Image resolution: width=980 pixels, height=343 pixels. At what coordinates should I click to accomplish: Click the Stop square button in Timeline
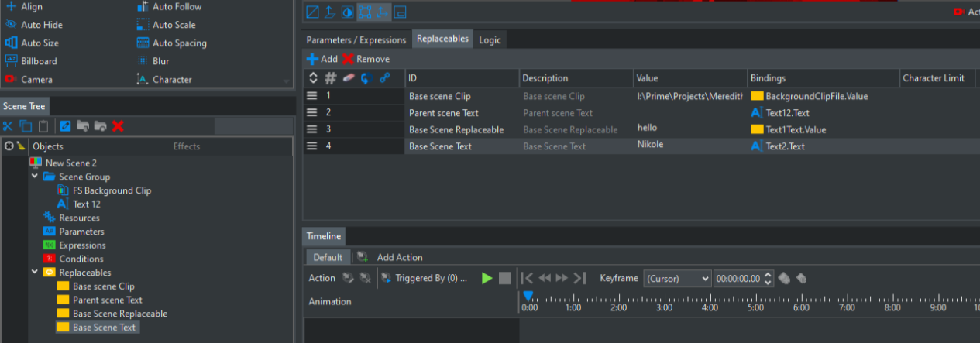point(504,278)
